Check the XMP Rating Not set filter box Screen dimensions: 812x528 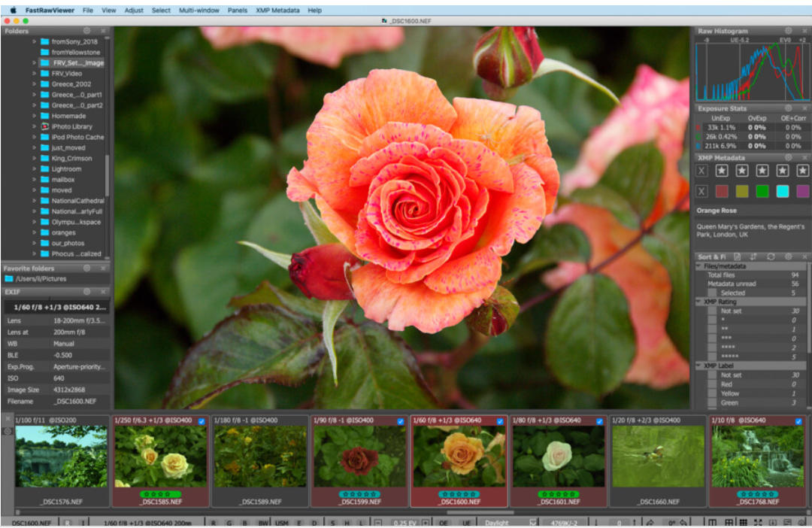712,311
